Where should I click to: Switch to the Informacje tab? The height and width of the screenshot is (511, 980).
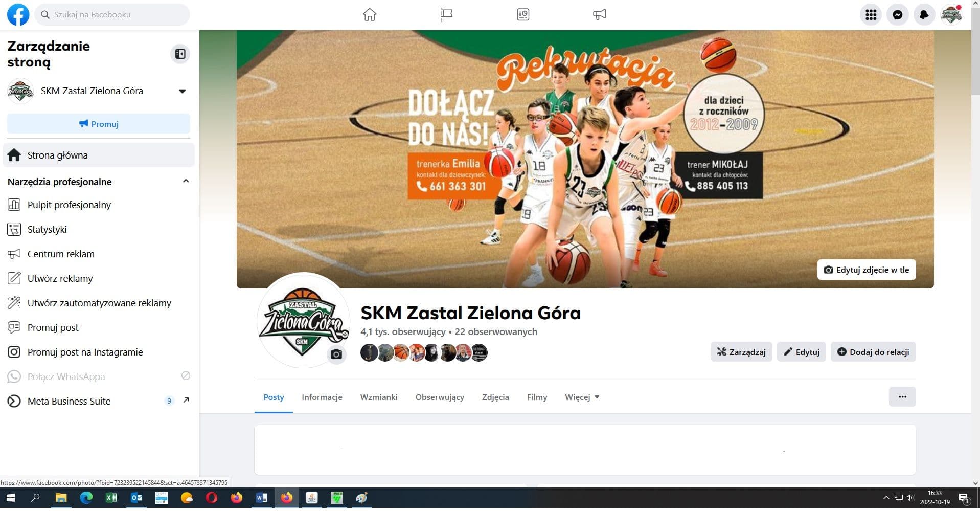coord(322,397)
